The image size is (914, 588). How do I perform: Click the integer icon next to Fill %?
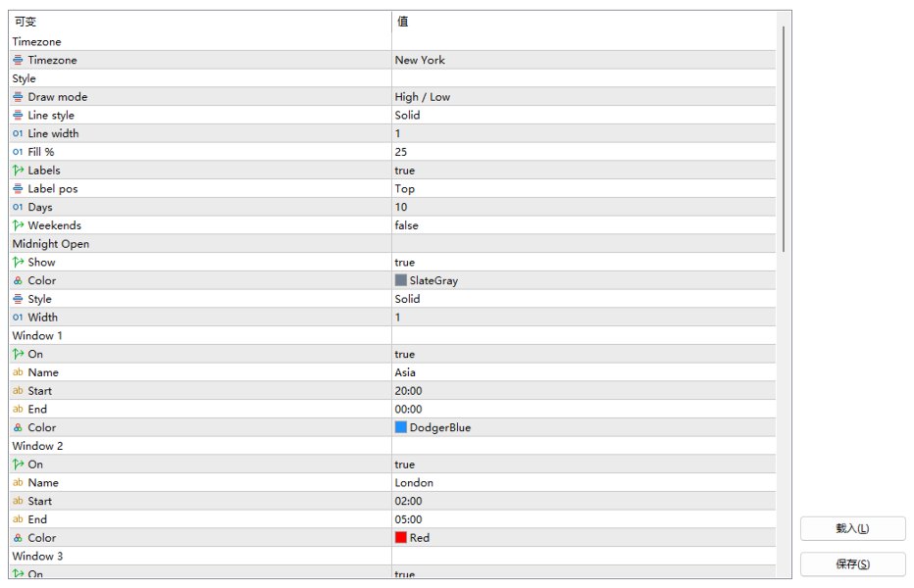pyautogui.click(x=18, y=152)
